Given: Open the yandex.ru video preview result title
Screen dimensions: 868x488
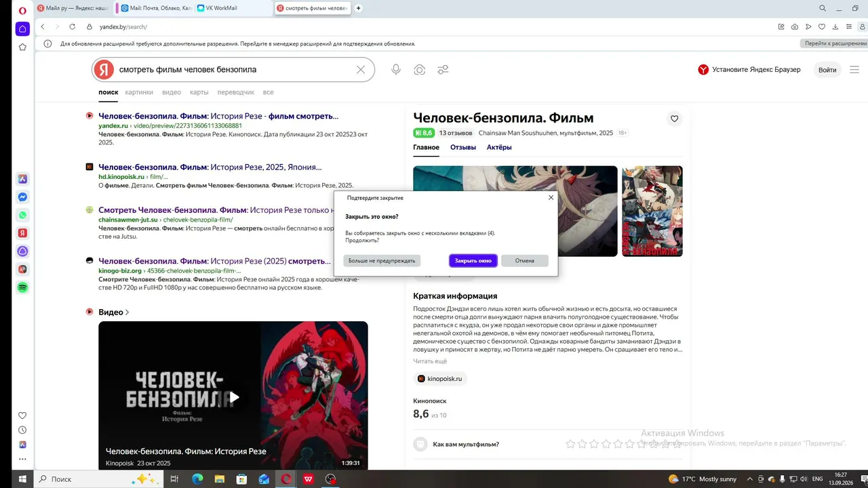Looking at the screenshot, I should 218,116.
